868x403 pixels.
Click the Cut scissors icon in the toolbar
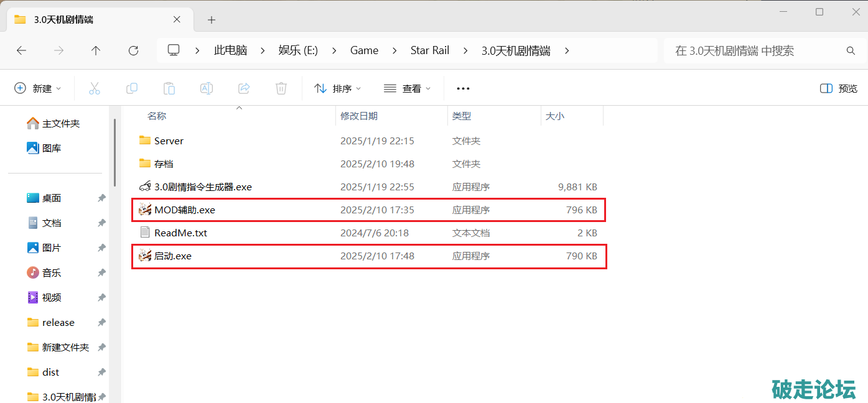pos(95,88)
